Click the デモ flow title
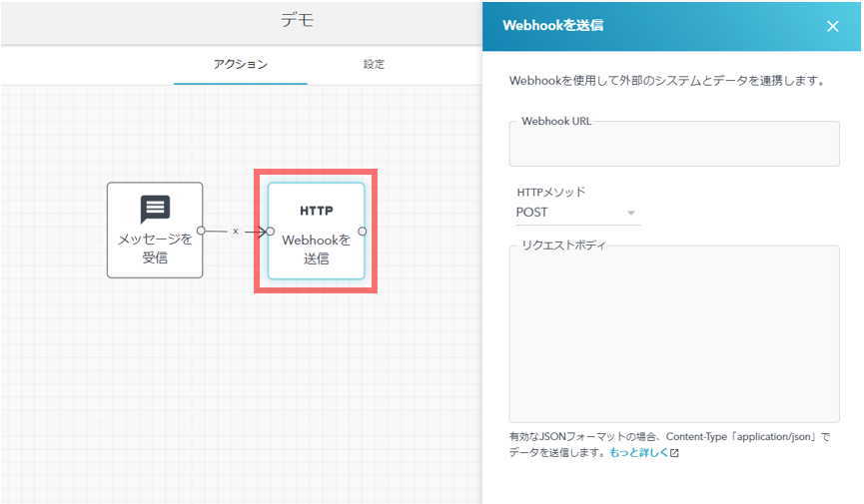Image resolution: width=864 pixels, height=504 pixels. 297,20
